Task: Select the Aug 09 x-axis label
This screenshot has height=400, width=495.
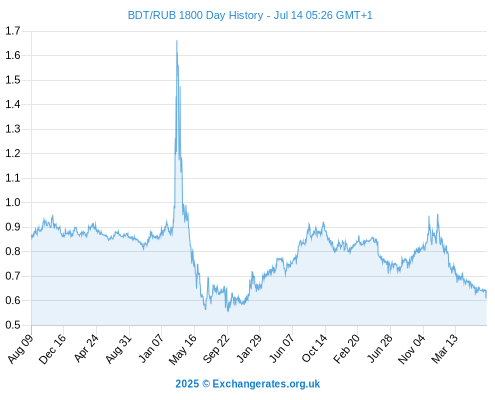Action: (x=21, y=349)
